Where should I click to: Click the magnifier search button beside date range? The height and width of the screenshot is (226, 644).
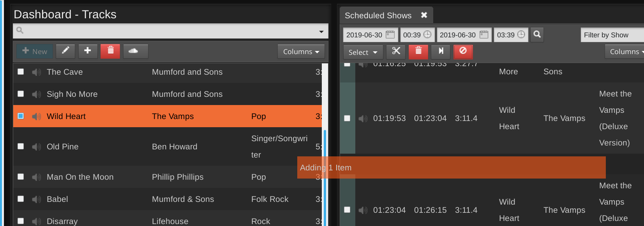pos(537,35)
